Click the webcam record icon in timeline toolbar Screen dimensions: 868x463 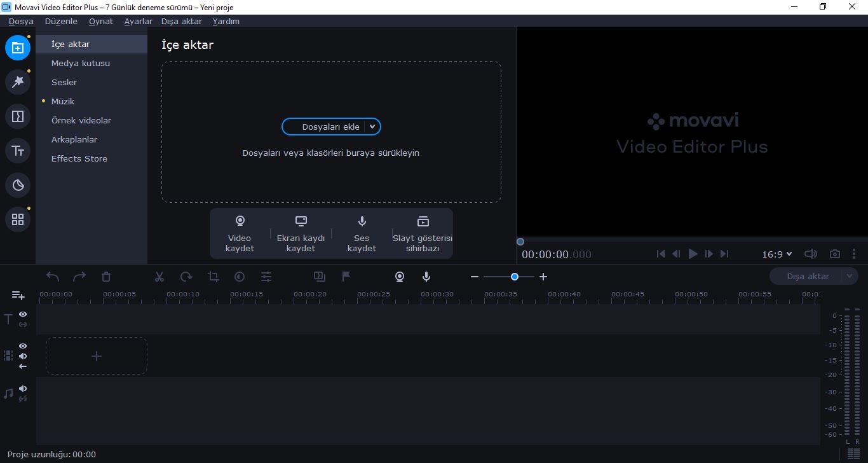coord(400,277)
